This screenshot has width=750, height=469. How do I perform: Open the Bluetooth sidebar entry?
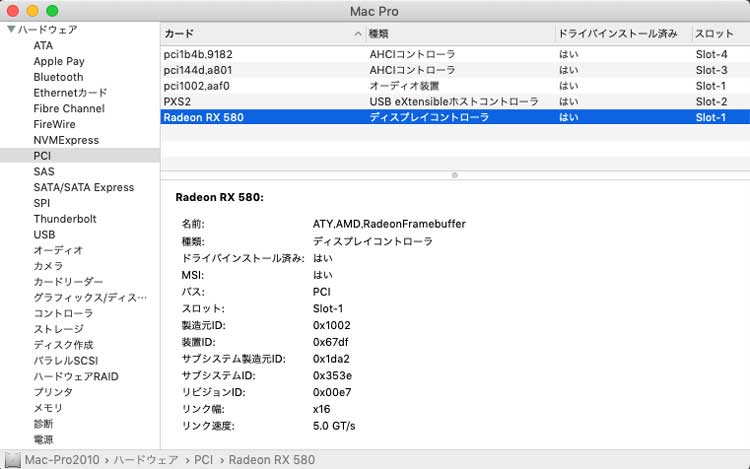[x=58, y=77]
